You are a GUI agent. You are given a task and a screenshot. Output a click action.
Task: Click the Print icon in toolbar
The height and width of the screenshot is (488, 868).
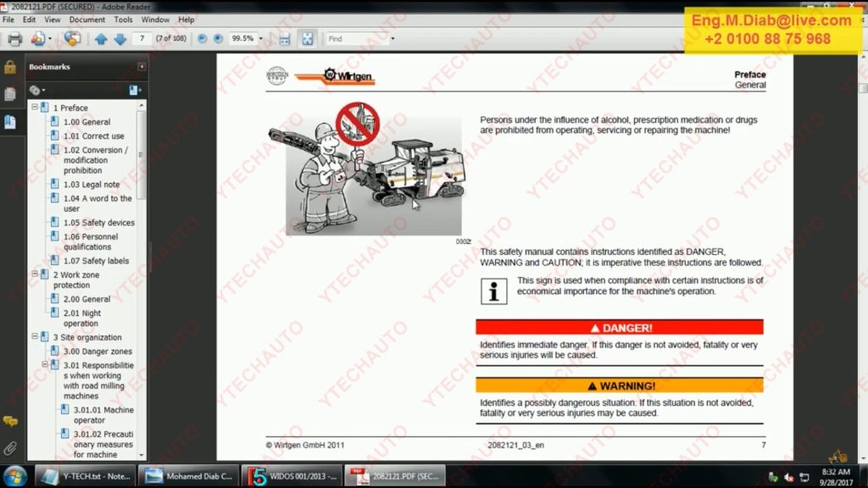point(14,39)
